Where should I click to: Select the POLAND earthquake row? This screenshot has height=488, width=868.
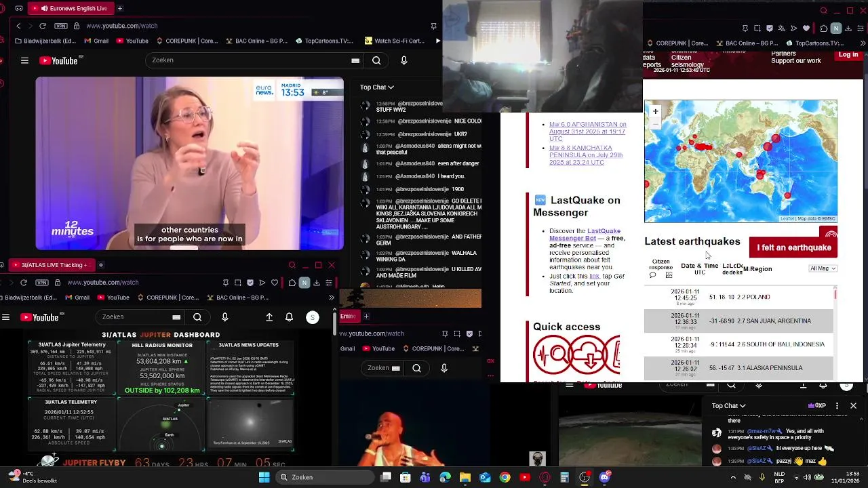[x=738, y=297]
